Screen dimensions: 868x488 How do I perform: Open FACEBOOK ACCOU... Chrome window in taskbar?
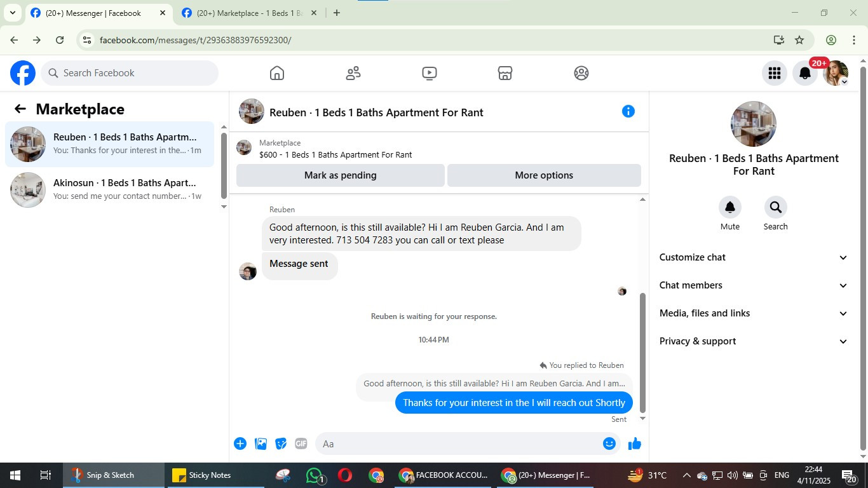coord(443,475)
